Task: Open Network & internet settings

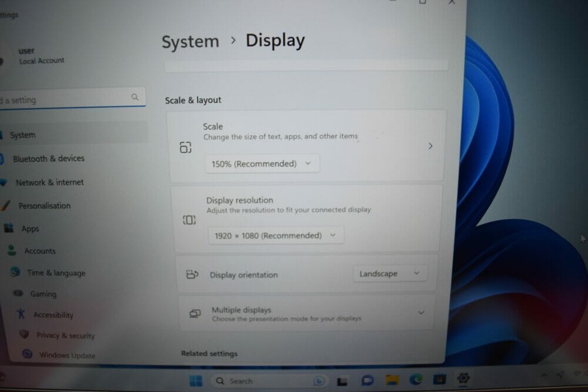Action: tap(49, 183)
